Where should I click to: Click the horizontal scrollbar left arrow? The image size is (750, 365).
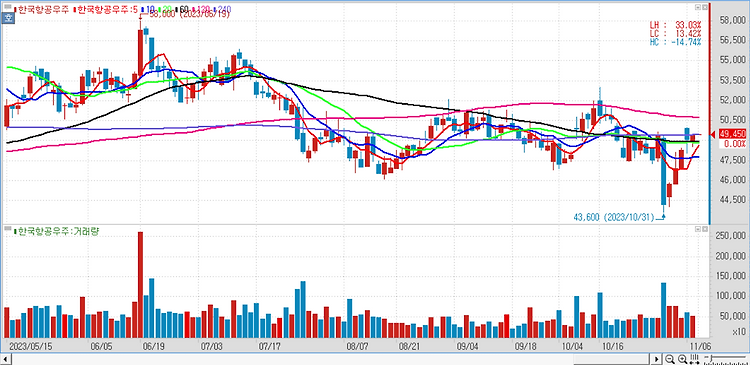(6, 359)
